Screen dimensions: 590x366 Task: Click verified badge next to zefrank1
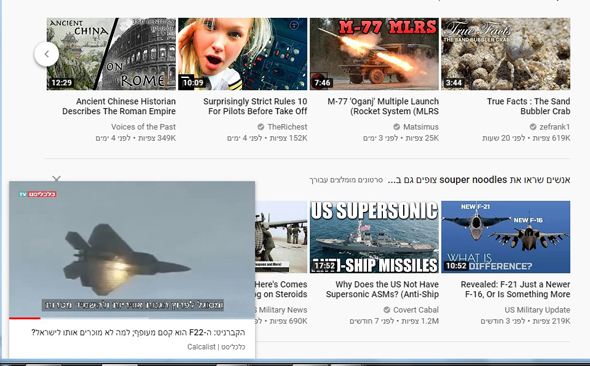point(533,127)
